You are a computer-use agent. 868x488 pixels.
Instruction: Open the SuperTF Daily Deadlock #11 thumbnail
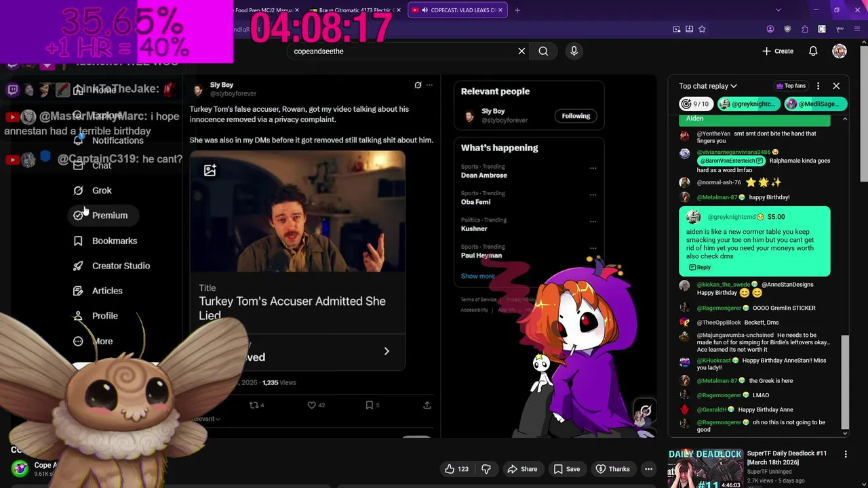(x=705, y=468)
